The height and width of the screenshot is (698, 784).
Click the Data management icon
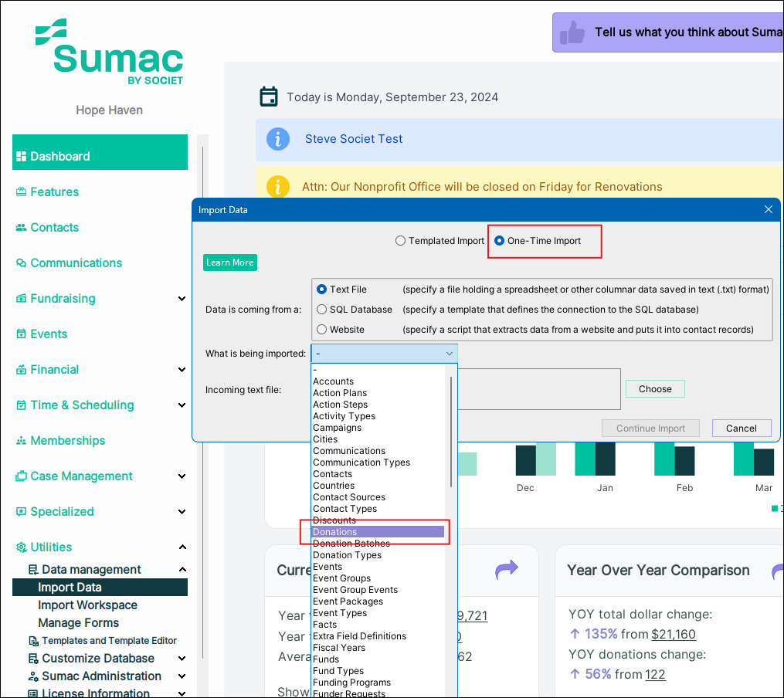[33, 570]
